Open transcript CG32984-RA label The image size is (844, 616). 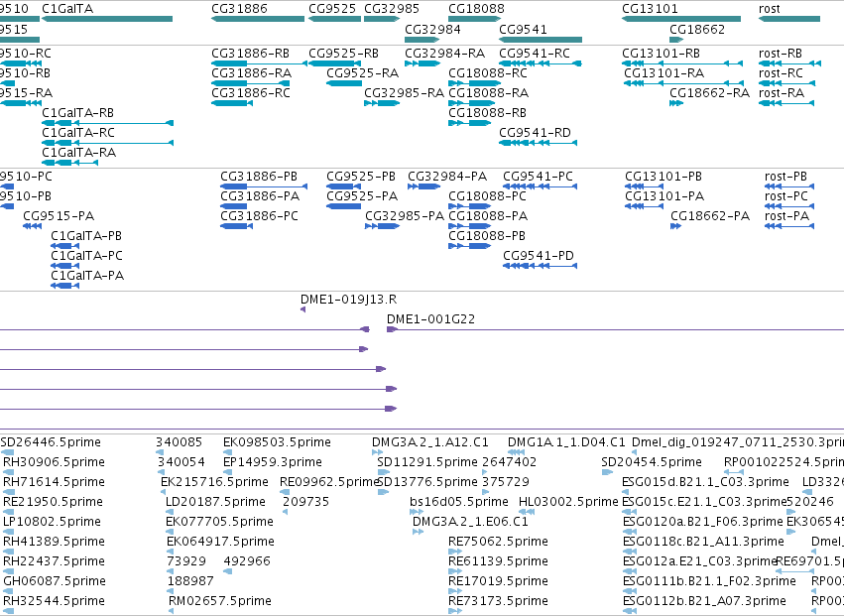tap(444, 54)
